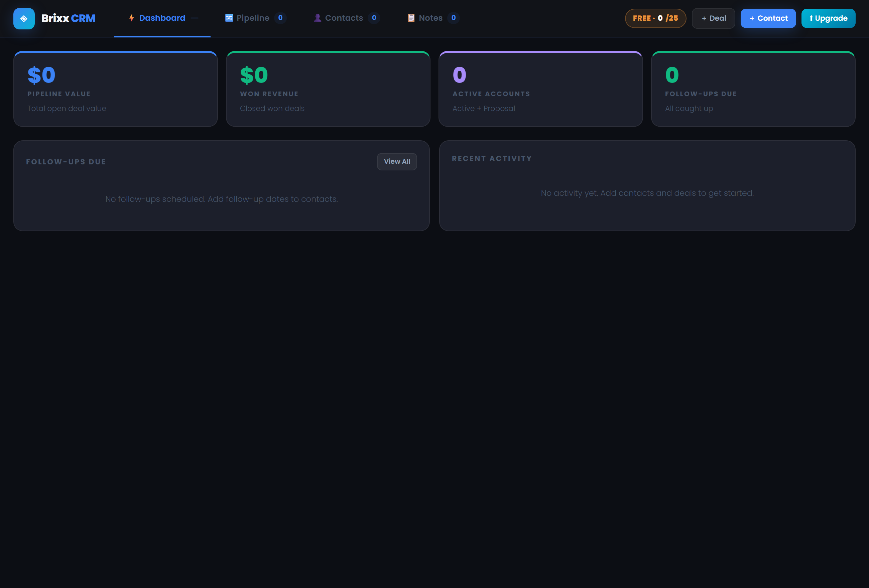Click the 'Closed won deals' text
Viewport: 869px width, 588px height.
[272, 108]
